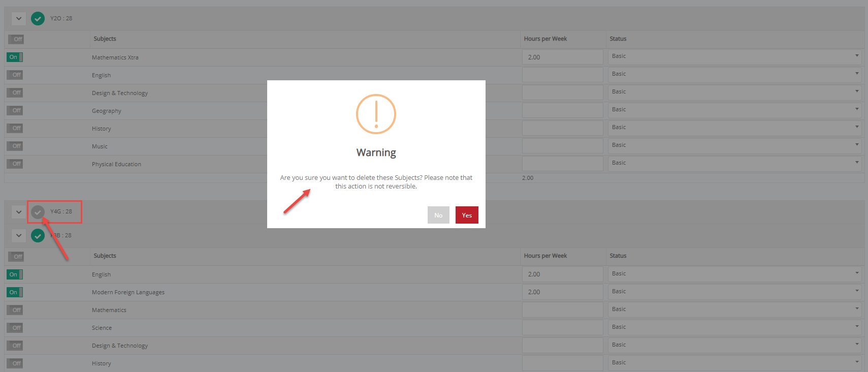Image resolution: width=868 pixels, height=372 pixels.
Task: Open Status dropdown for Mathematics
Action: pos(735,309)
